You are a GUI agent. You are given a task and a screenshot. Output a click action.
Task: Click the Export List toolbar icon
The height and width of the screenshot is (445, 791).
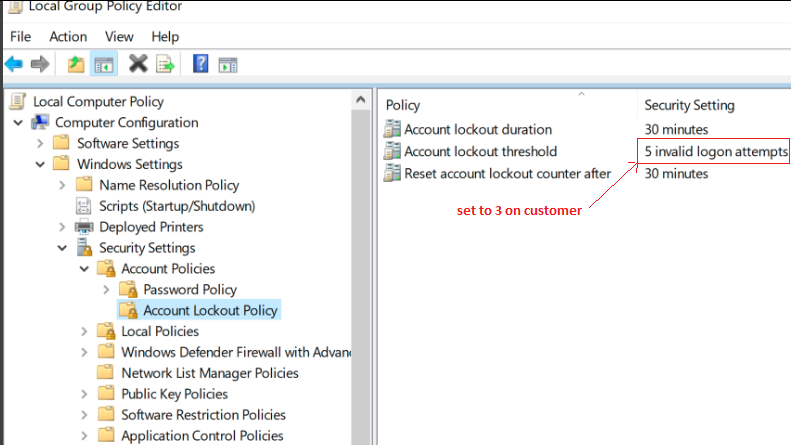[165, 64]
